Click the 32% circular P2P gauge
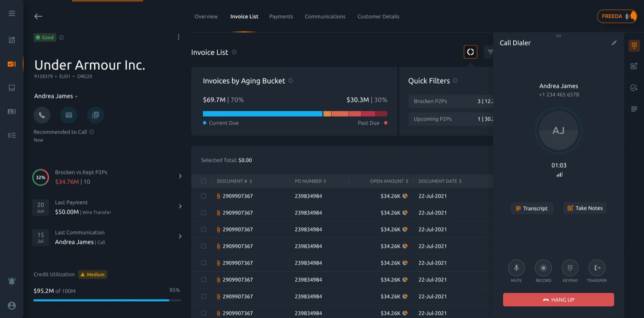 click(x=40, y=177)
